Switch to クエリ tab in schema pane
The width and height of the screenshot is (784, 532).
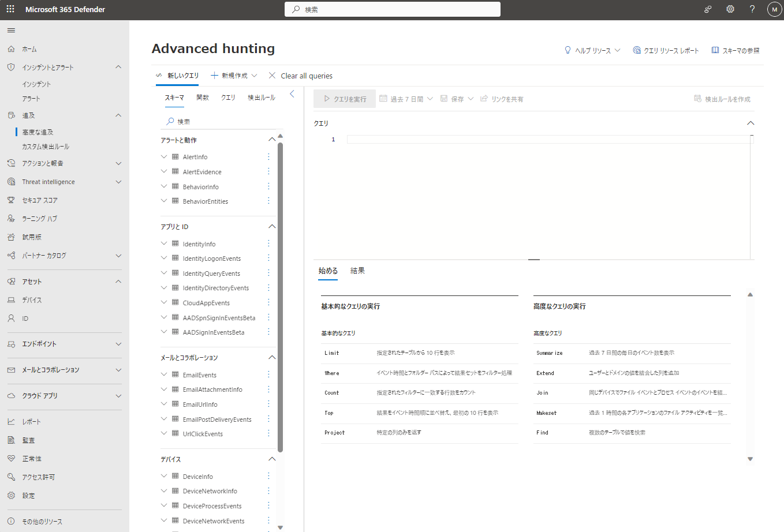(228, 98)
